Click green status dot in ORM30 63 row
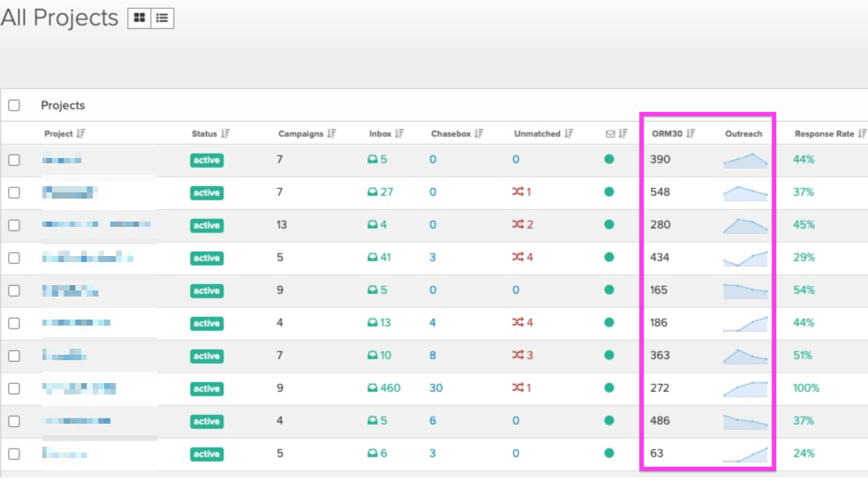Image resolution: width=868 pixels, height=489 pixels. pyautogui.click(x=609, y=453)
